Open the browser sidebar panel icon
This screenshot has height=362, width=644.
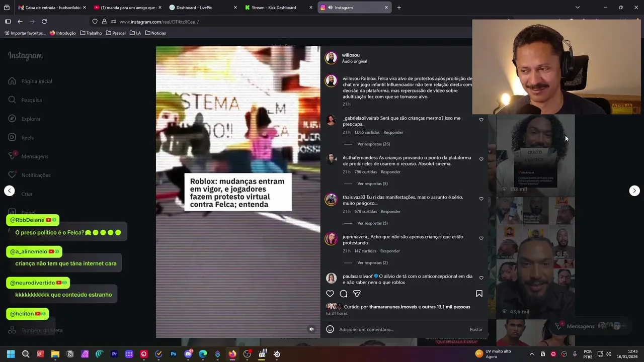8,22
